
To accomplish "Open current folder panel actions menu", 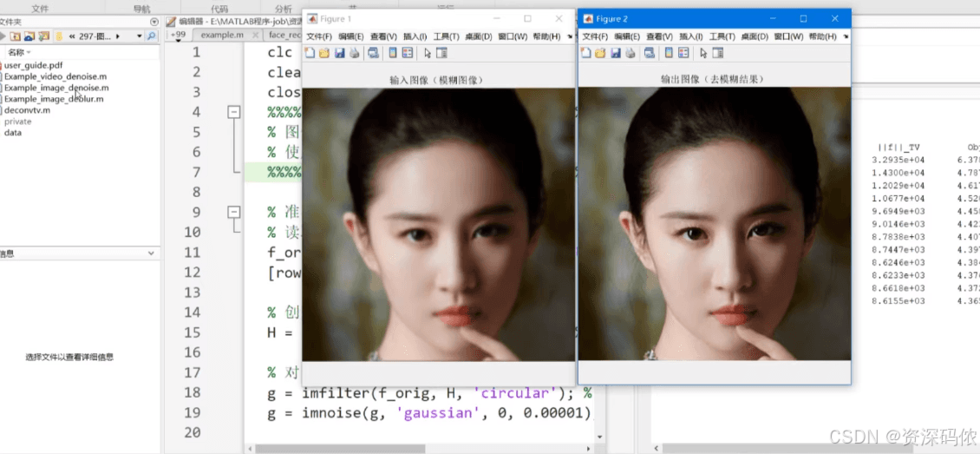I will pyautogui.click(x=154, y=22).
